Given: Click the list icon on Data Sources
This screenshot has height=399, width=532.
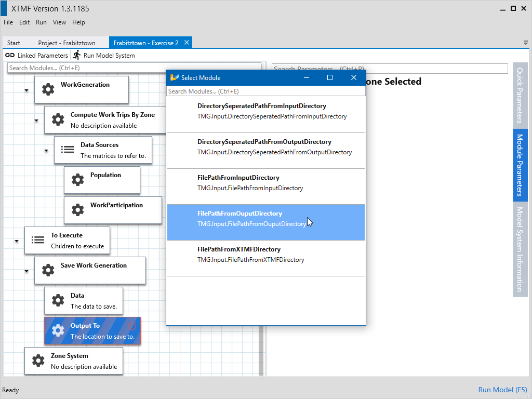Looking at the screenshot, I should [68, 150].
